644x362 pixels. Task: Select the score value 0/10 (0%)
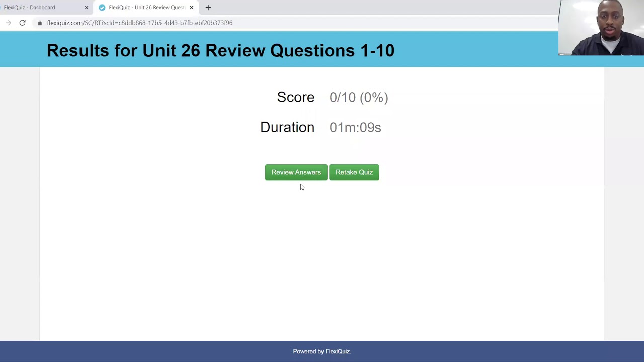(x=359, y=97)
